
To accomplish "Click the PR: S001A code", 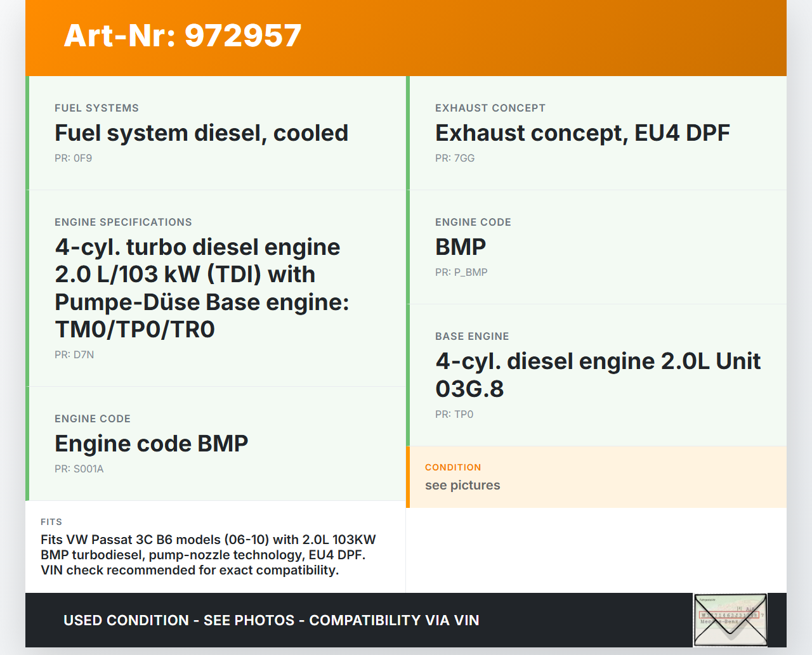I will (79, 469).
